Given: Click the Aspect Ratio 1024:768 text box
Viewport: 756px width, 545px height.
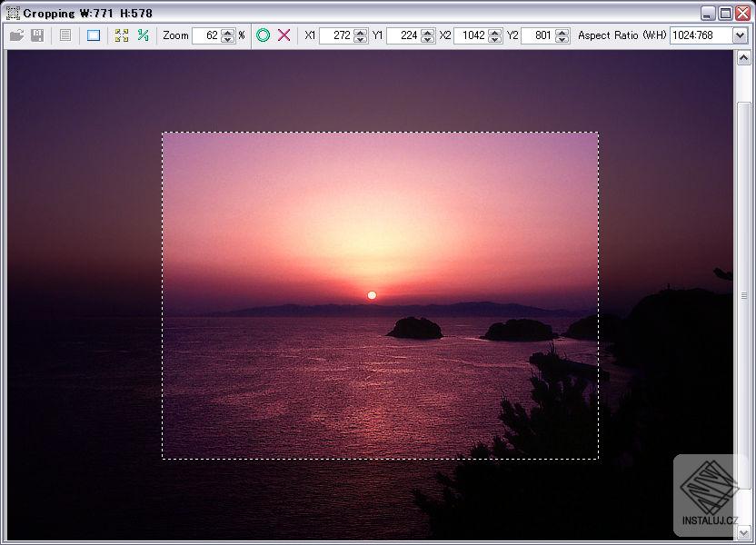Looking at the screenshot, I should click(x=701, y=35).
